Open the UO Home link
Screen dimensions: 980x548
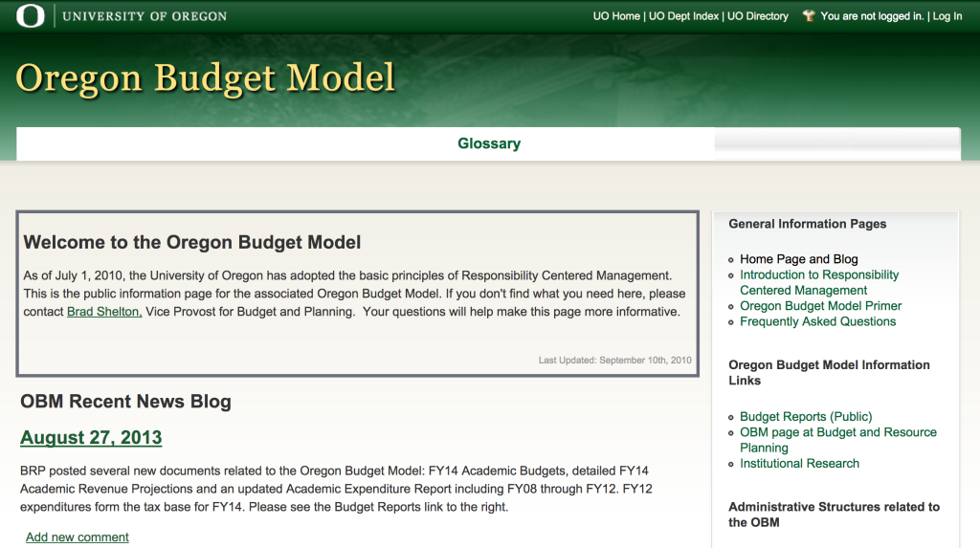[616, 16]
